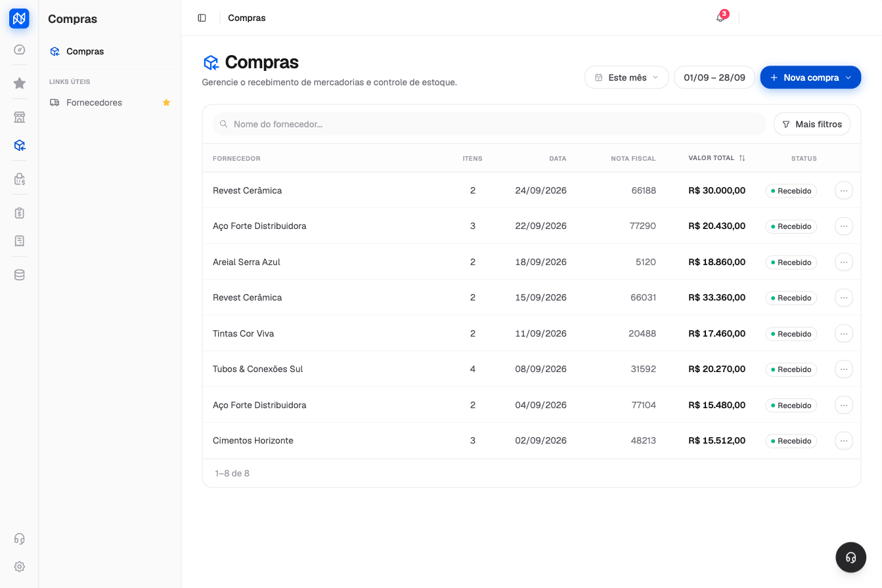Click the 1–8 de 8 pagination text

[232, 473]
